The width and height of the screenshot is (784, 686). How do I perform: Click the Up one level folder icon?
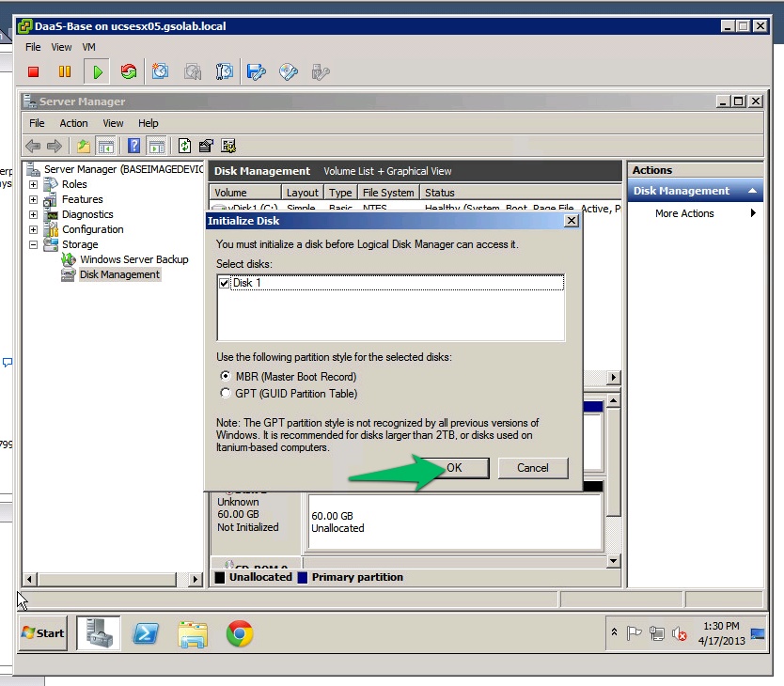84,146
